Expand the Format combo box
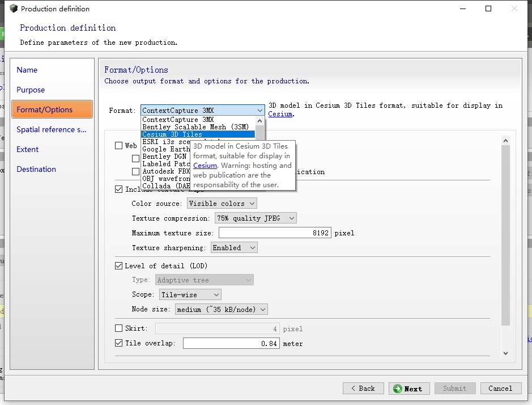Viewport: 532px width, 405px height. click(203, 111)
